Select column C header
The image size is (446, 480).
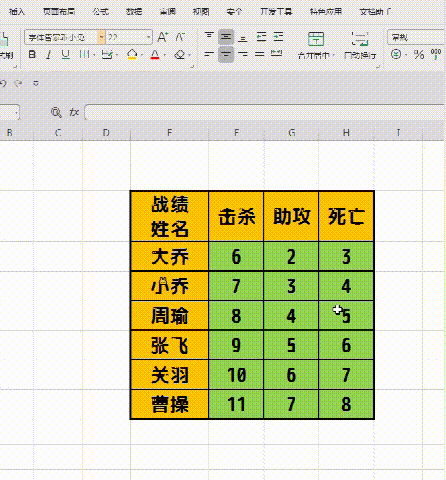(58, 133)
